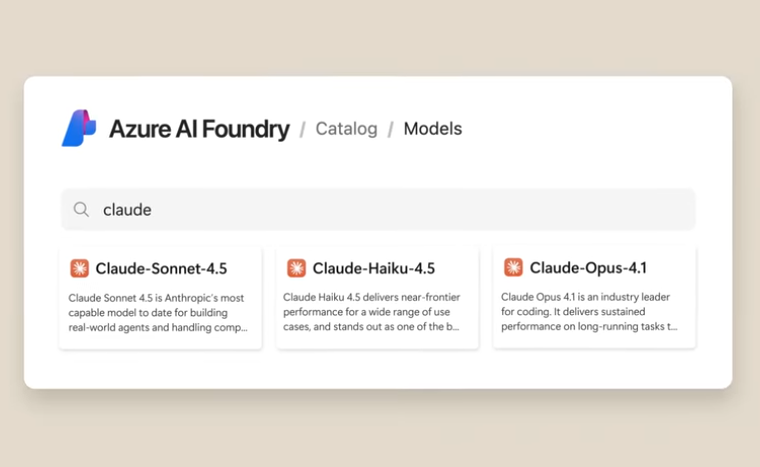
Task: Click the typed 'claude' search query text
Action: pos(127,210)
